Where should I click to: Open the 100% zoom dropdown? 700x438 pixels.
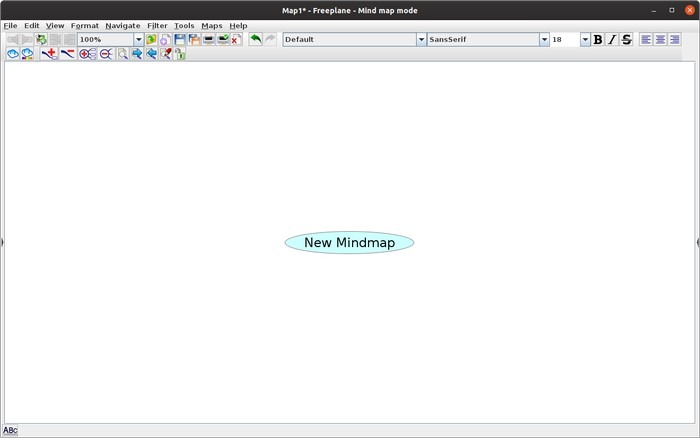138,39
